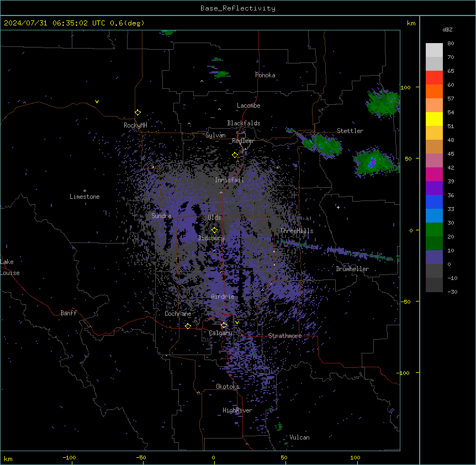Pick the blue 36-33 dBZ legend swatch
476x465 pixels.
(x=434, y=202)
